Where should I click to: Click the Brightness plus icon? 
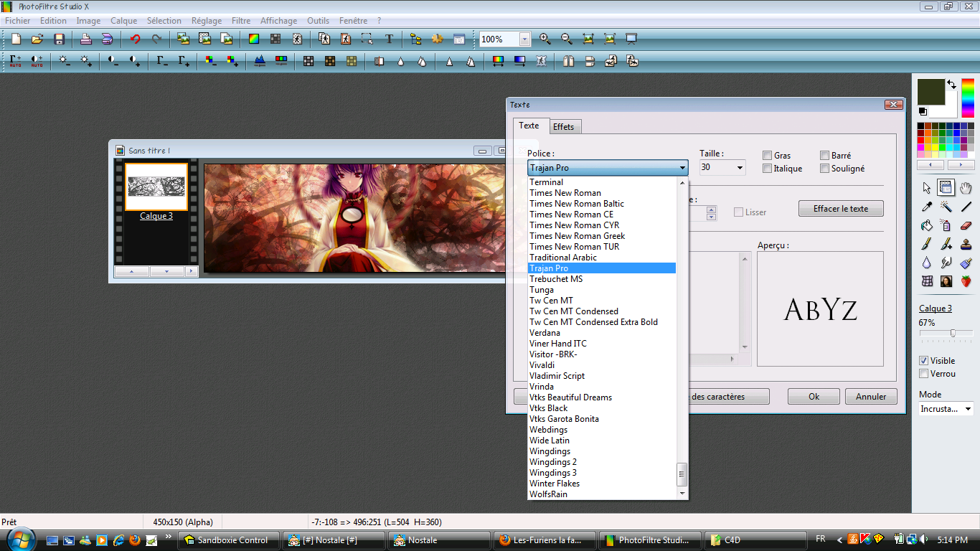(x=86, y=61)
